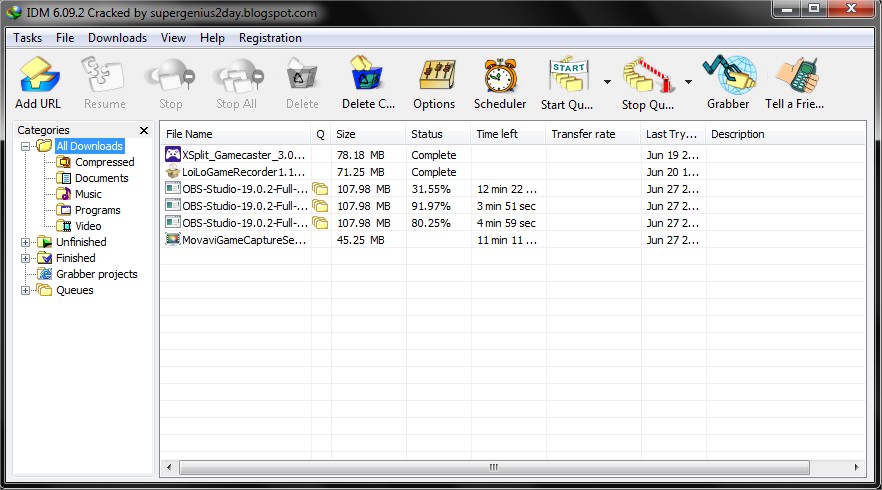The width and height of the screenshot is (882, 490).
Task: Launch the Grabber tool
Action: (730, 74)
